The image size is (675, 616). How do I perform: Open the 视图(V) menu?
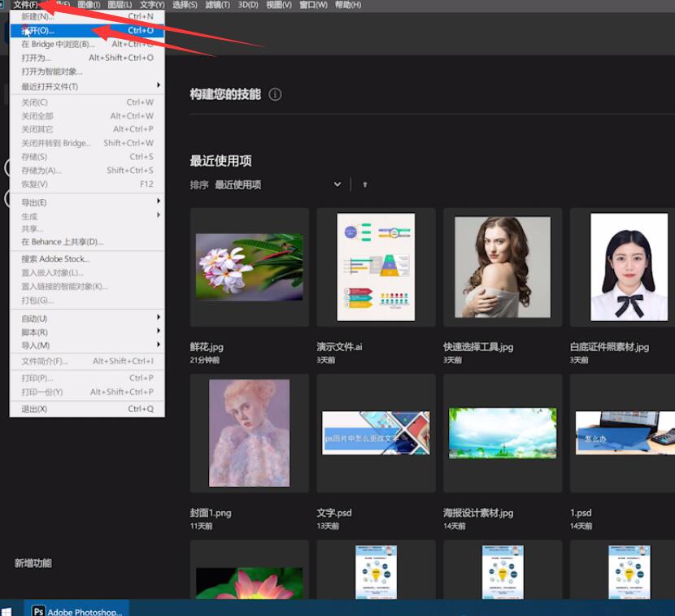[x=279, y=5]
